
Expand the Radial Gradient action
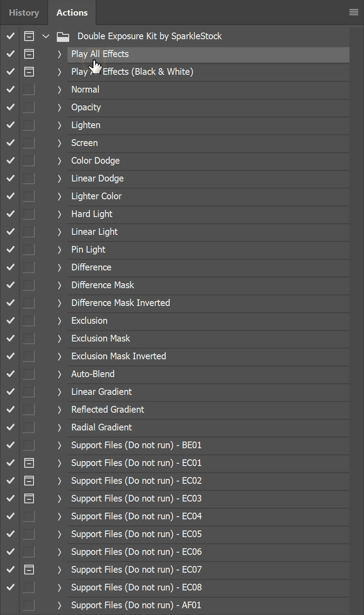click(59, 427)
